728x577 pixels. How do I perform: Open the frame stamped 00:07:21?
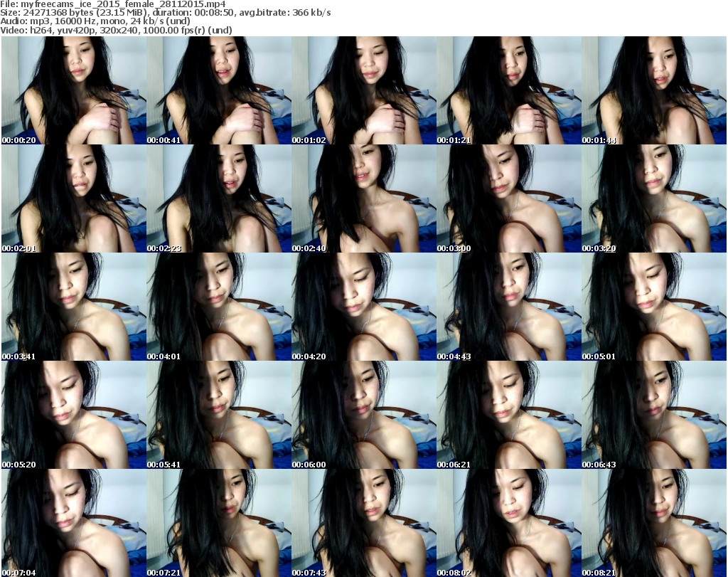pos(219,523)
